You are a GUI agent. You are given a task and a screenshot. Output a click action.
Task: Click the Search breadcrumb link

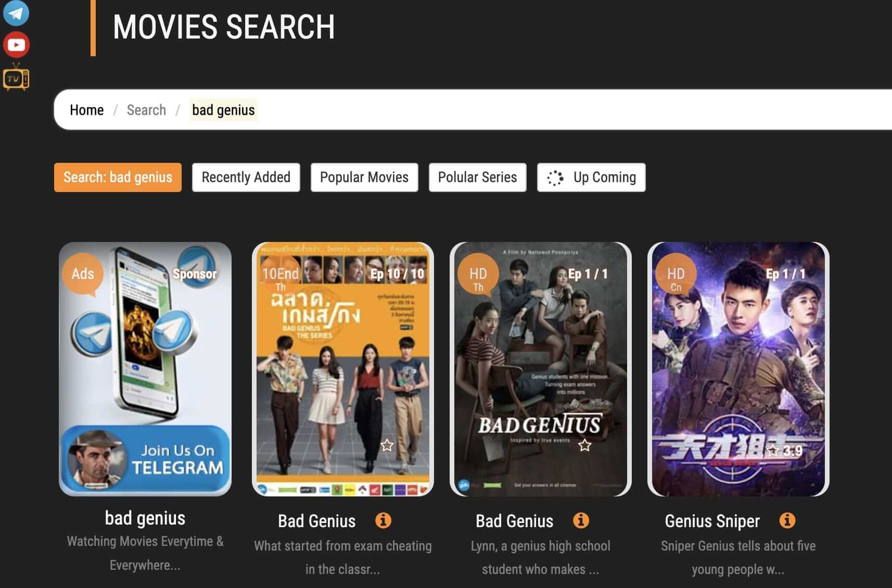tap(146, 110)
